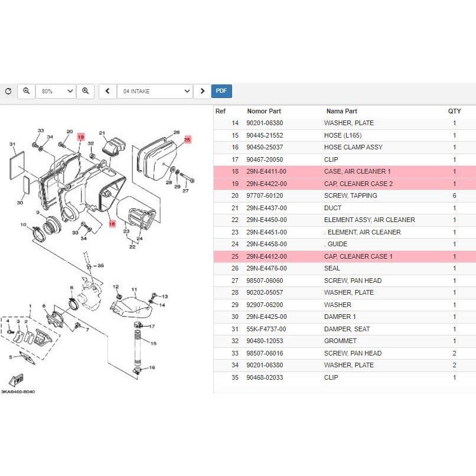Image resolution: width=476 pixels, height=476 pixels.
Task: Click the Nama Part column header
Action: (341, 111)
